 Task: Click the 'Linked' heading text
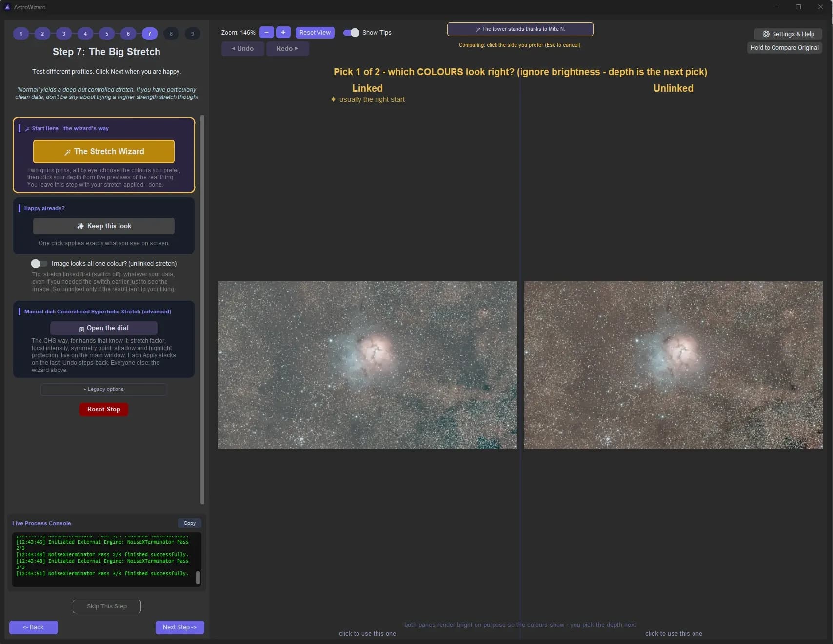367,88
